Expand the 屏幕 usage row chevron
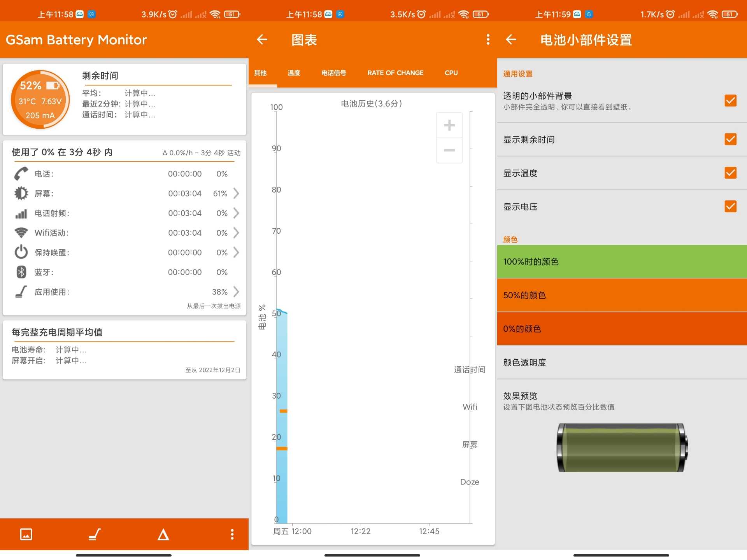747x560 pixels. (236, 193)
